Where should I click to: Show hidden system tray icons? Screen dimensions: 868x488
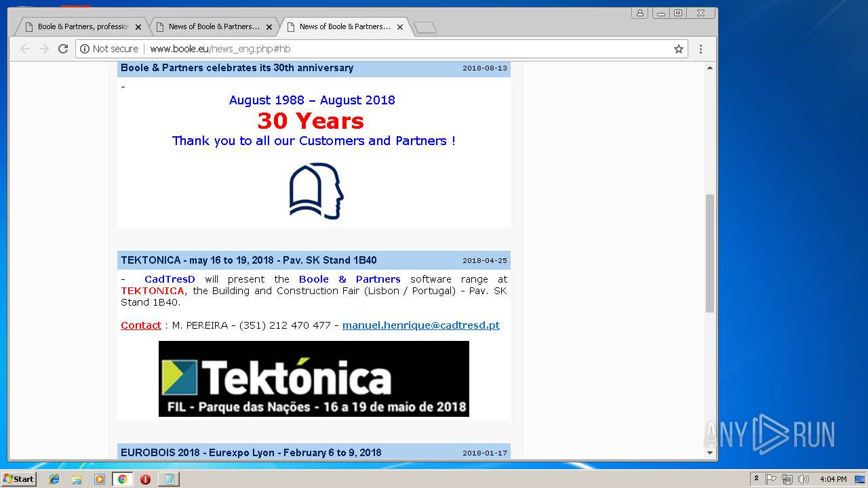point(756,479)
